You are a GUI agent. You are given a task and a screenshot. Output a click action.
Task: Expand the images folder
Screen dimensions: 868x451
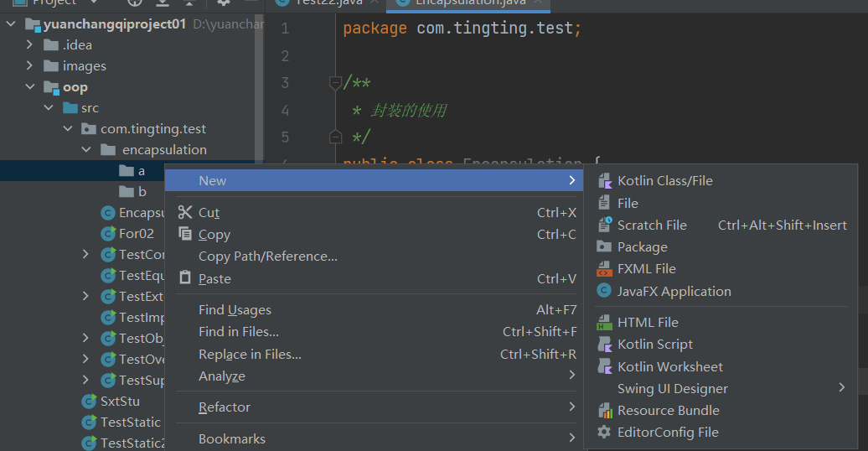[29, 65]
